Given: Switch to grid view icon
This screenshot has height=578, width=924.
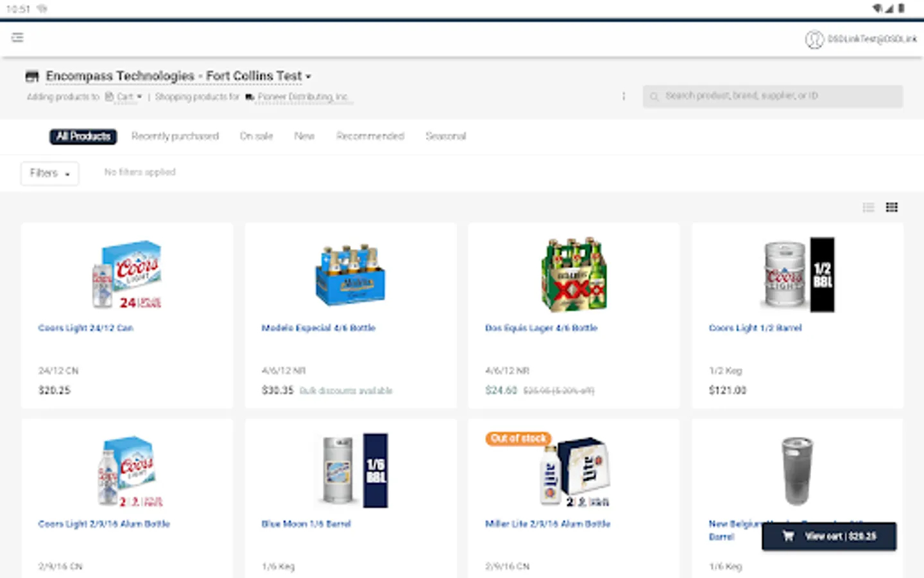Looking at the screenshot, I should pyautogui.click(x=891, y=207).
